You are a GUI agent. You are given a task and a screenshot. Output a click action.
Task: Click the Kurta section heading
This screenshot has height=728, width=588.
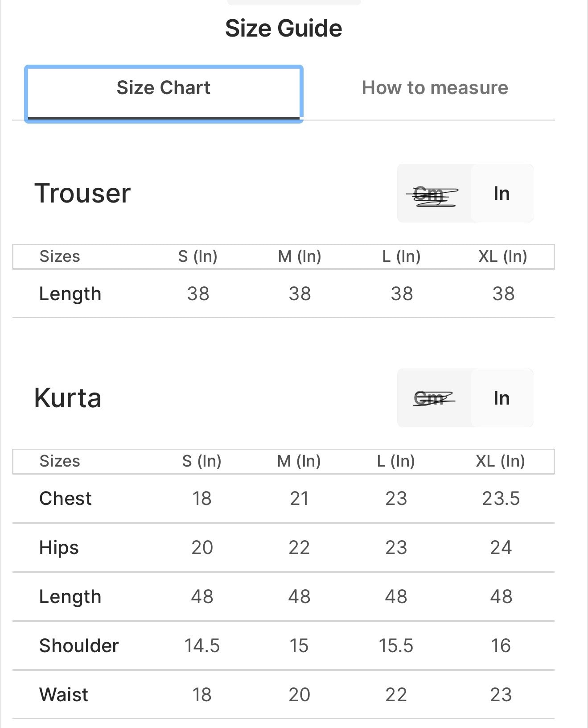click(x=68, y=398)
